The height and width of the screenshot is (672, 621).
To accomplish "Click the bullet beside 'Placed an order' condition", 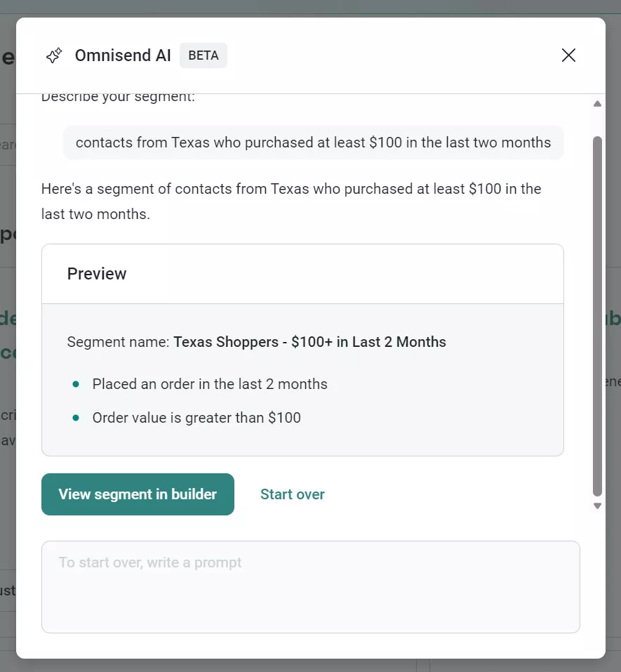I will click(76, 384).
